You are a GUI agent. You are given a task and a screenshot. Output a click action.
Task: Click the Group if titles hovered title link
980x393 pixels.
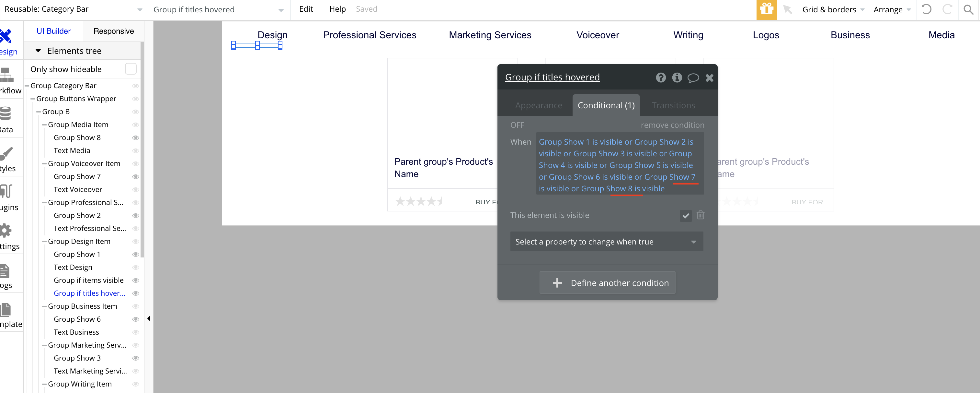tap(552, 77)
